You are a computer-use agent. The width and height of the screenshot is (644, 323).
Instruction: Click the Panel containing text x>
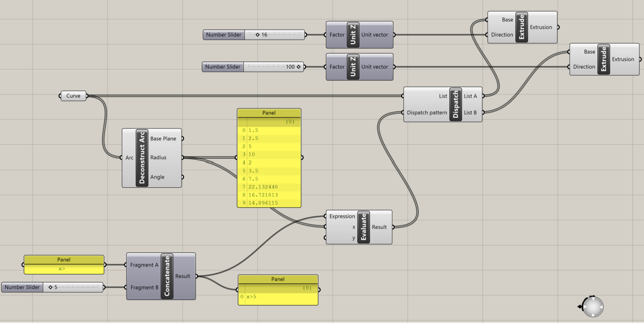pos(64,264)
